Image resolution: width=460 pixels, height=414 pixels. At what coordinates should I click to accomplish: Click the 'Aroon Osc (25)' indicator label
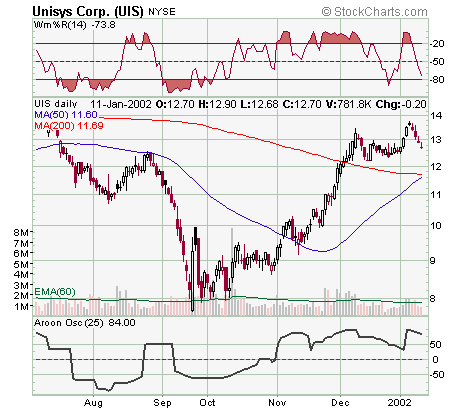pos(69,323)
